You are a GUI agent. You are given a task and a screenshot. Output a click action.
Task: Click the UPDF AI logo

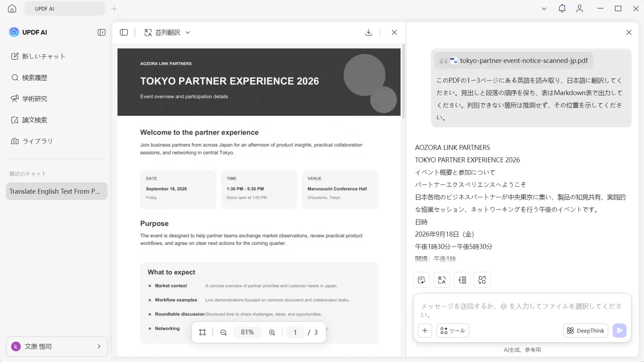click(x=28, y=32)
